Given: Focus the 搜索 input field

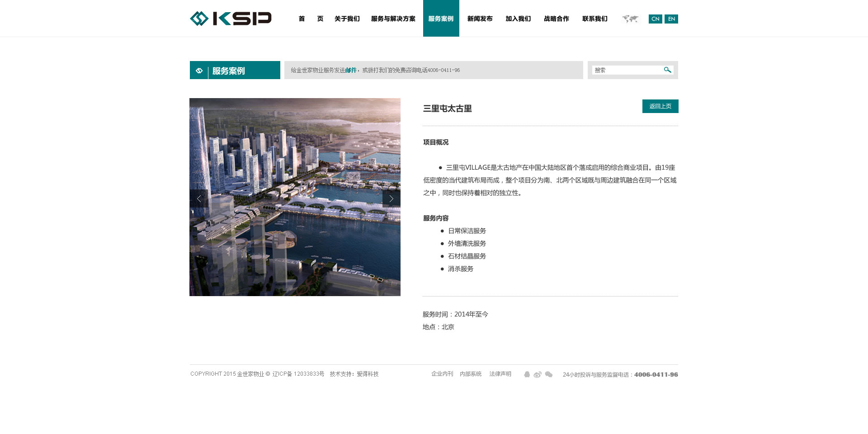Looking at the screenshot, I should pos(626,70).
